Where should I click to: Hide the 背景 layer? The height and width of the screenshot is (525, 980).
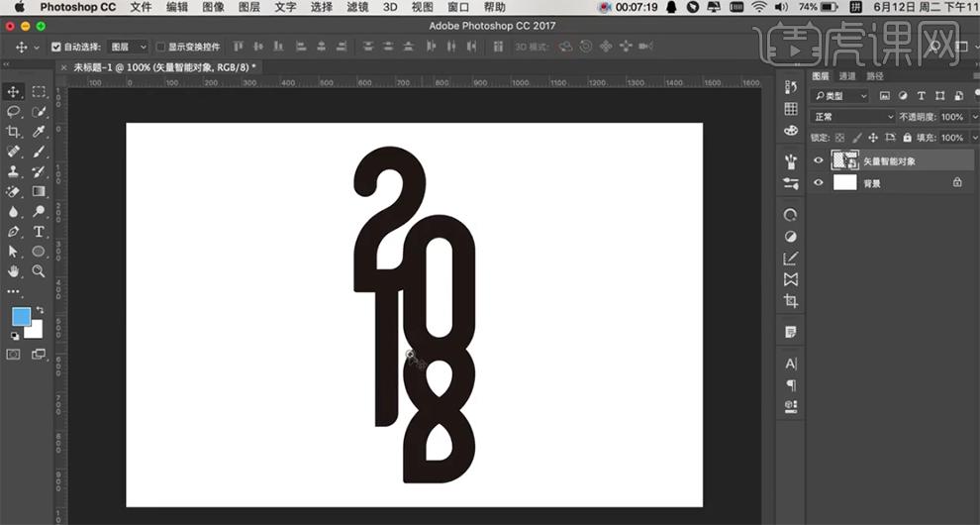pos(818,182)
